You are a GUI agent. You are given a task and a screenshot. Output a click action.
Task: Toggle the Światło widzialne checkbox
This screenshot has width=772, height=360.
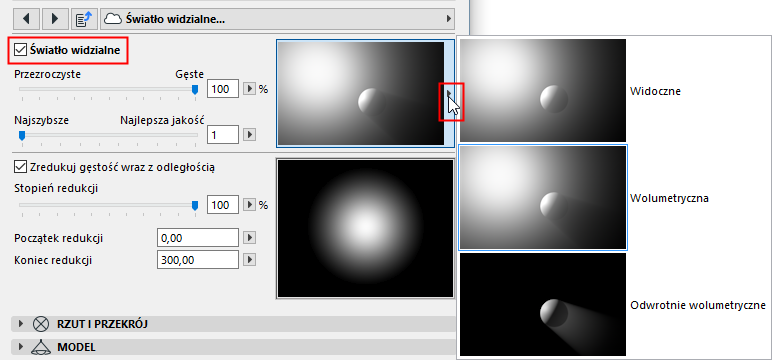point(21,49)
